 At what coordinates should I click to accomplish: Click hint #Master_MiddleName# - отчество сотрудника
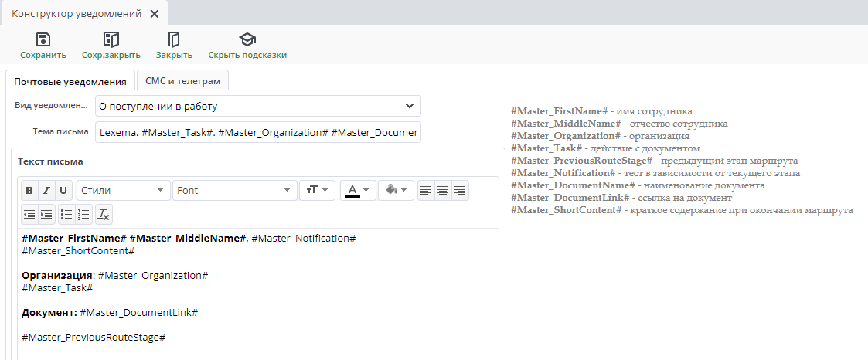pos(619,124)
